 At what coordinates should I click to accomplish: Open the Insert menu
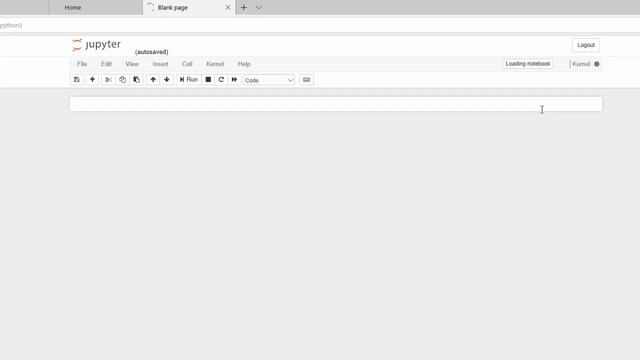pos(160,64)
